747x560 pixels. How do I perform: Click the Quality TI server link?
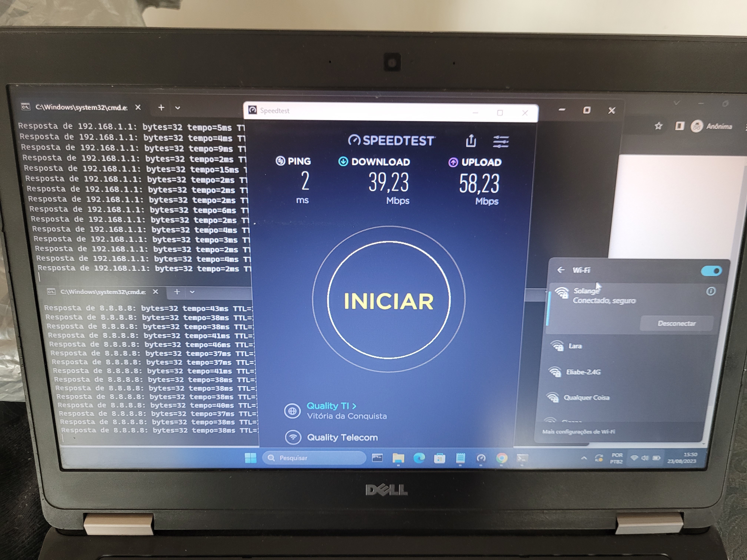pos(331,406)
